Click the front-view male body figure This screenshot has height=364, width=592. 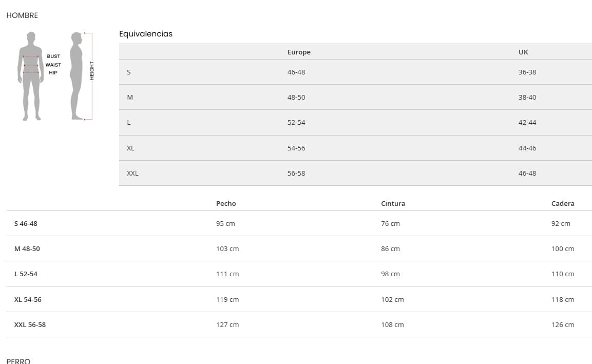click(x=31, y=76)
